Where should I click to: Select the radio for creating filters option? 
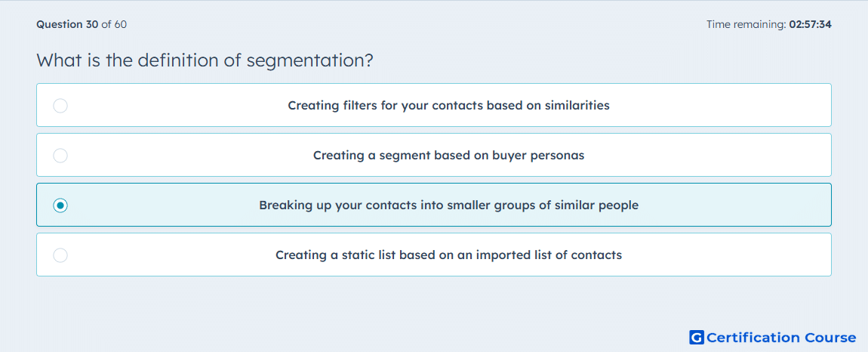(60, 105)
